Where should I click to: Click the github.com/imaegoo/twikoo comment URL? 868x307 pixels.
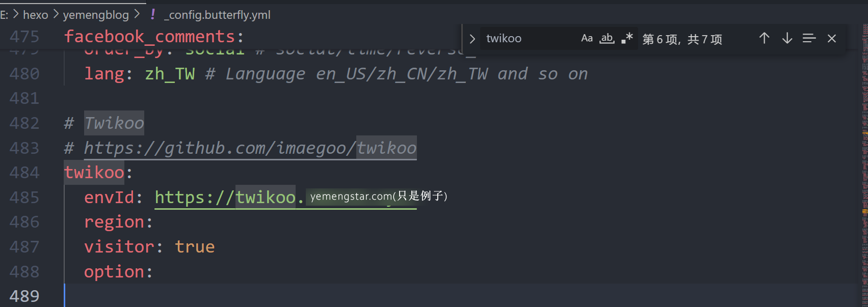coord(250,148)
